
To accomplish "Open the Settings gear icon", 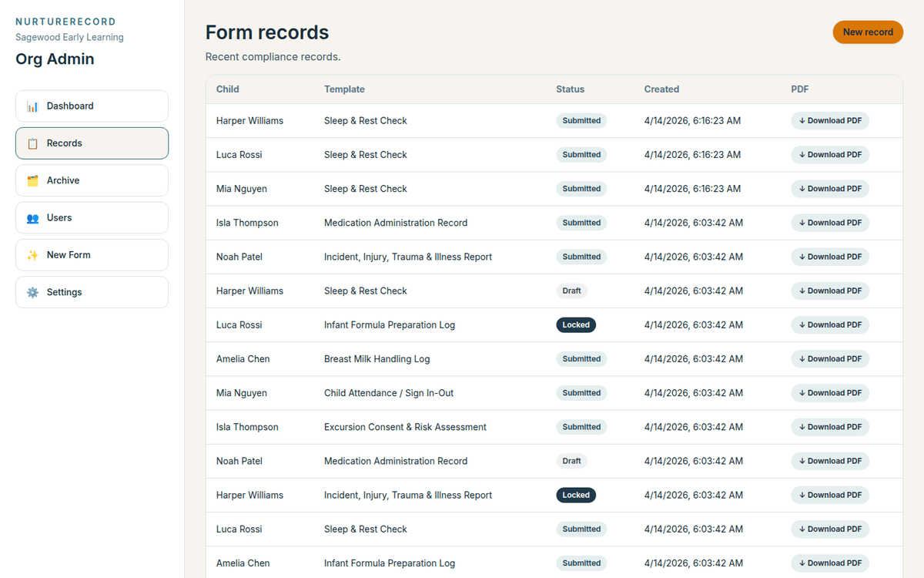I will (x=31, y=292).
